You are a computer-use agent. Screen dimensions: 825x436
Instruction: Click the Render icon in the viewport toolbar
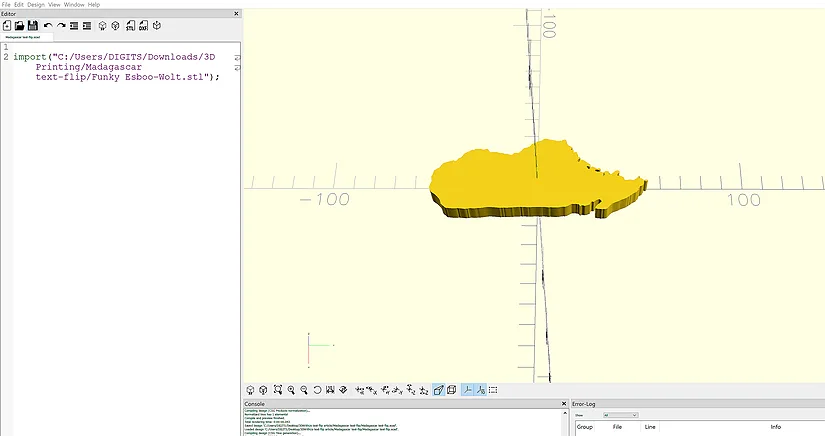[x=263, y=390]
